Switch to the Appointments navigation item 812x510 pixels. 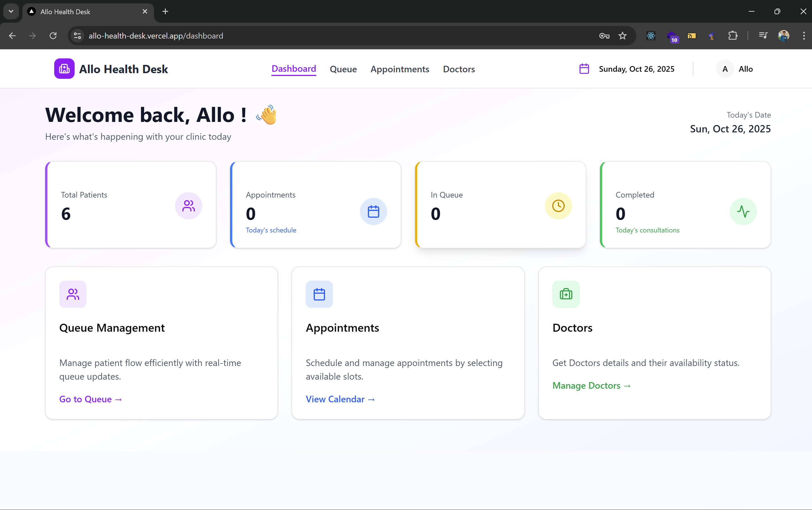[400, 69]
